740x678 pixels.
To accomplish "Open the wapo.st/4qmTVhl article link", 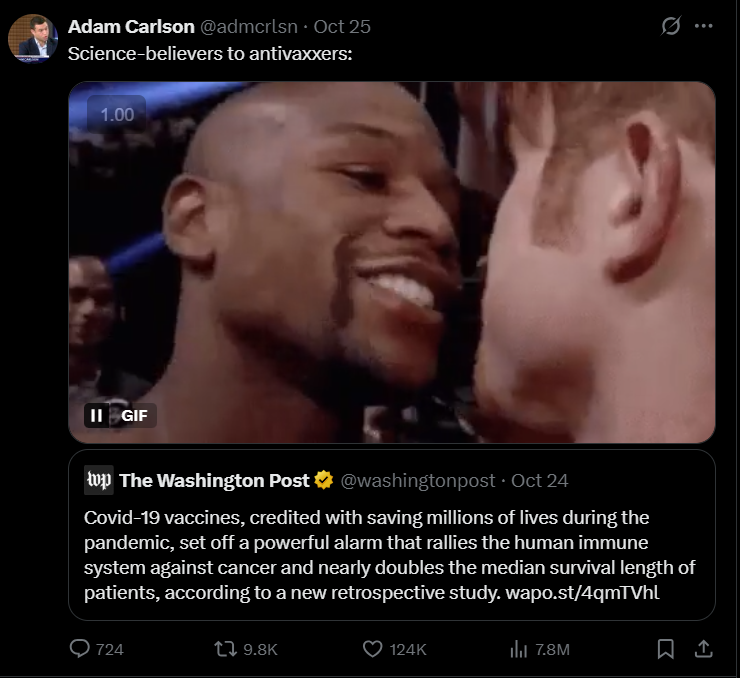I will 582,593.
